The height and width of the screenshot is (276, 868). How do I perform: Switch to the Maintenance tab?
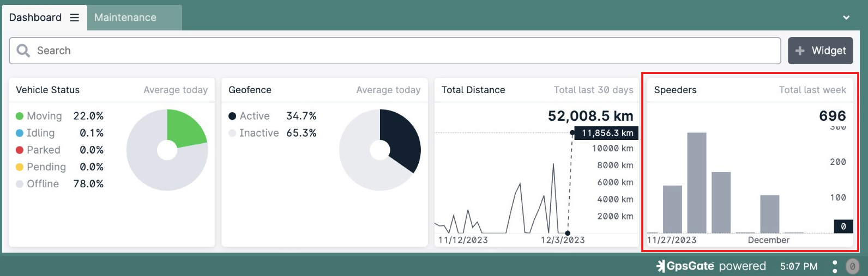134,17
